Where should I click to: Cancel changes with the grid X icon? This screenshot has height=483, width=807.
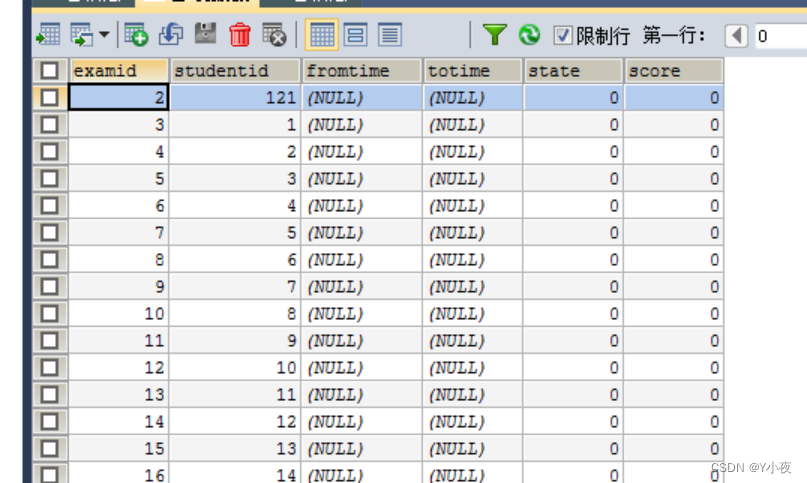[x=274, y=35]
